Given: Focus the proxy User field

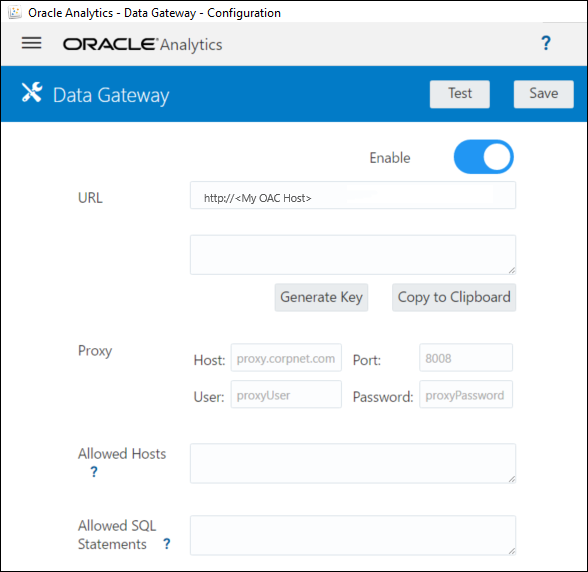Looking at the screenshot, I should tap(286, 394).
